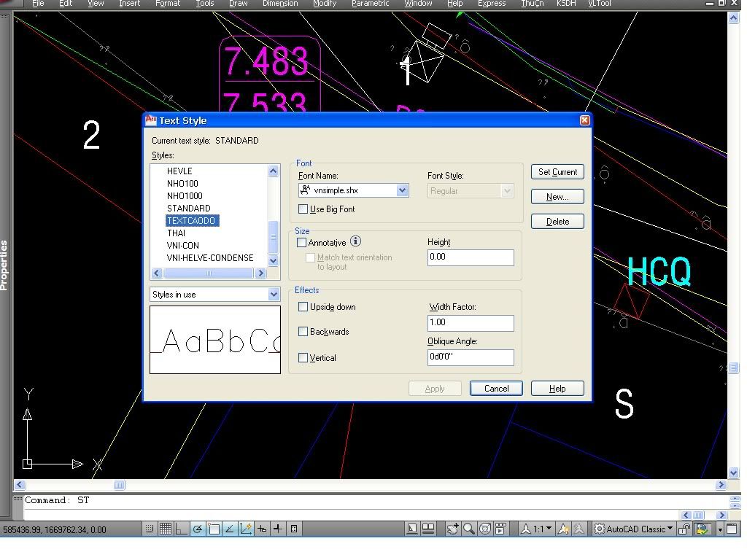The image size is (747, 560).
Task: Open the Font Name dropdown
Action: pyautogui.click(x=402, y=190)
